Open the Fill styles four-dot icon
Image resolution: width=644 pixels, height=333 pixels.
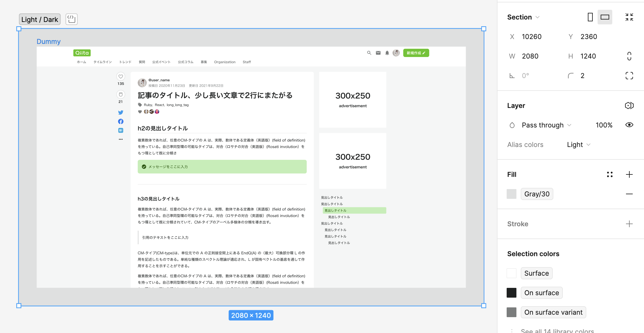[x=610, y=174]
